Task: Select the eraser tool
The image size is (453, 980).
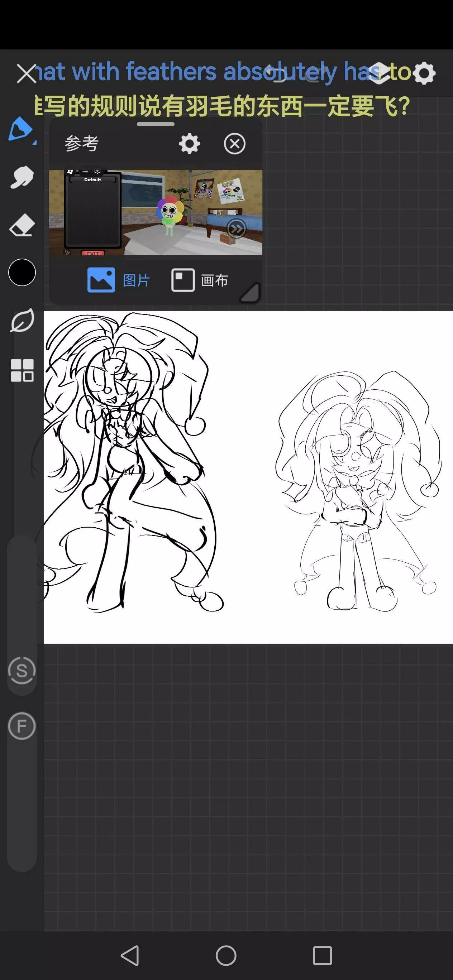Action: [22, 225]
